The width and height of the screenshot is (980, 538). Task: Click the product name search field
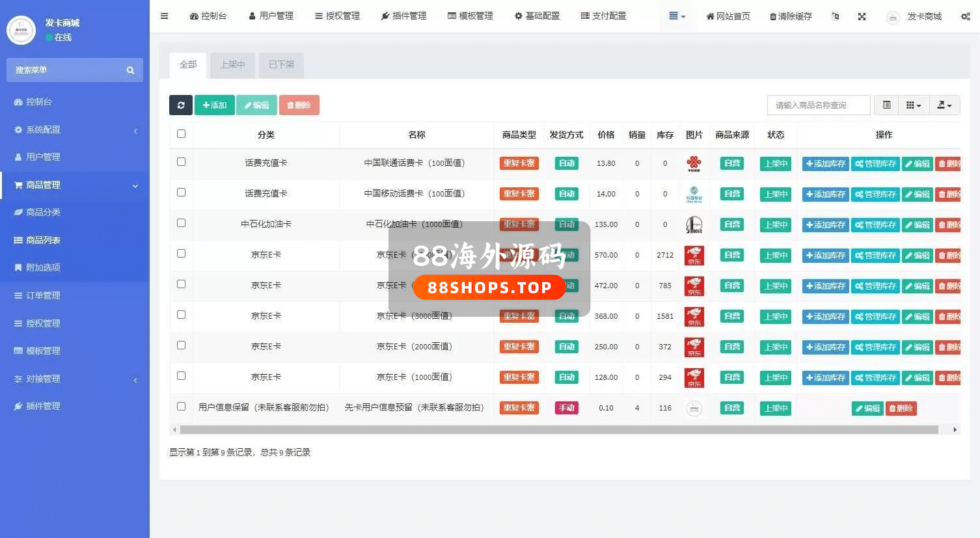tap(818, 105)
